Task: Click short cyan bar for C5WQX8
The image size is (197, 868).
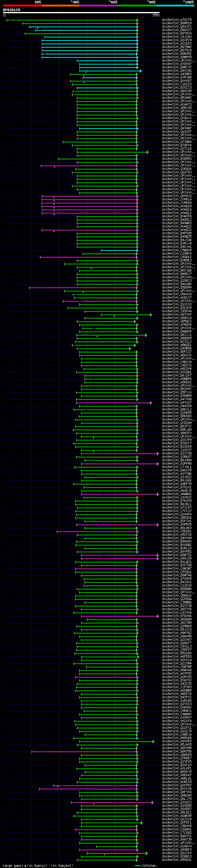Action: point(119,250)
